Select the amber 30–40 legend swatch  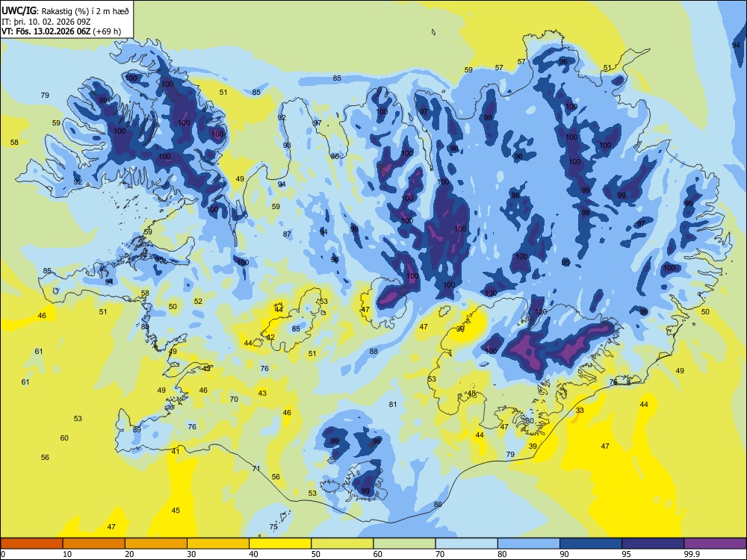[218, 544]
